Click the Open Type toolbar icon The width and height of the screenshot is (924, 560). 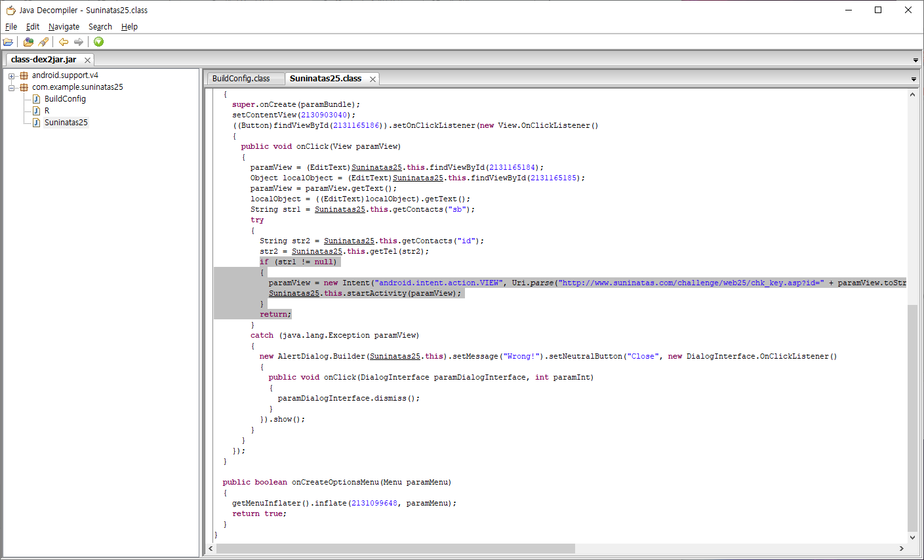[28, 42]
